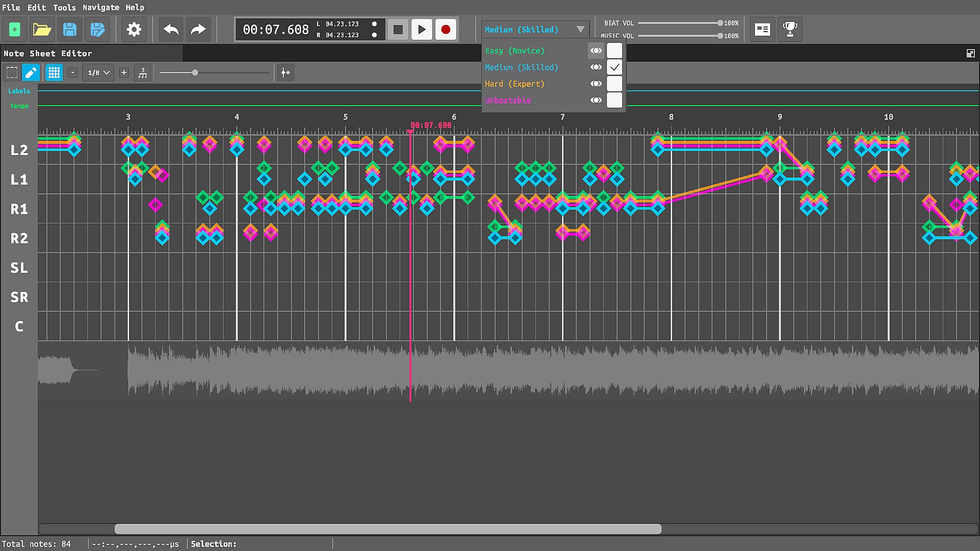Image resolution: width=980 pixels, height=551 pixels.
Task: Choose the rectangle selection tool
Action: pyautogui.click(x=12, y=73)
